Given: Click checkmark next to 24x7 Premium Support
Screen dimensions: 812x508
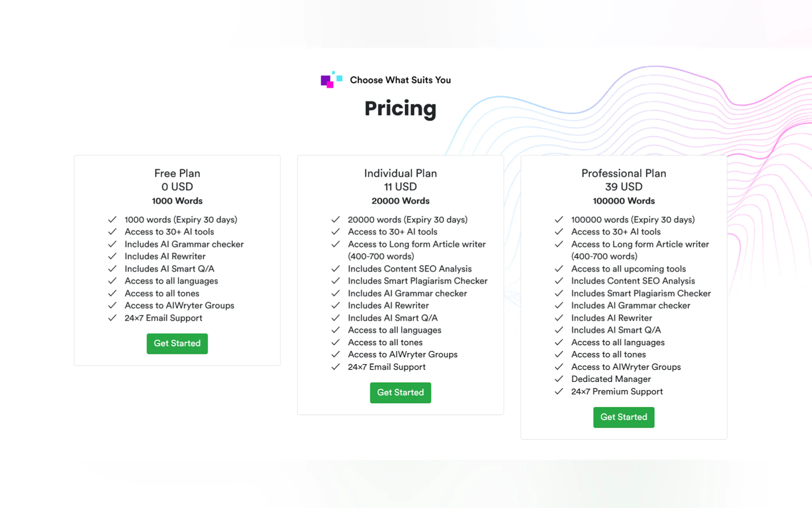Looking at the screenshot, I should click(x=558, y=392).
